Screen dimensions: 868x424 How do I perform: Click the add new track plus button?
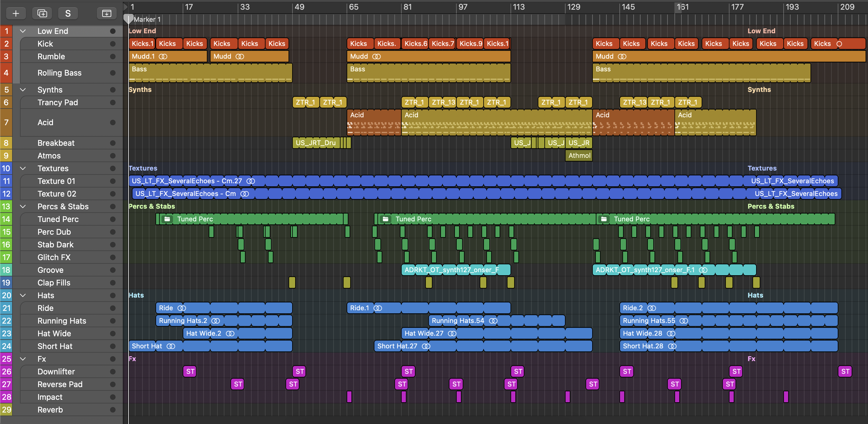click(15, 14)
